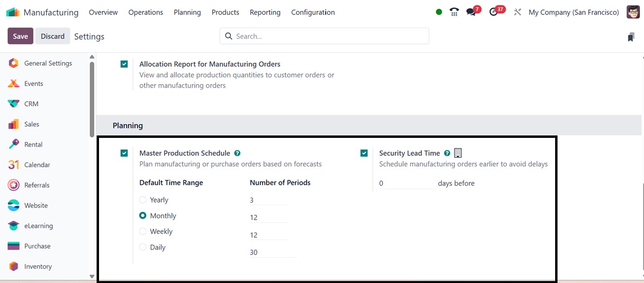Click the bookmark icon near search bar
Viewport: 644px width, 283px height.
click(x=630, y=37)
